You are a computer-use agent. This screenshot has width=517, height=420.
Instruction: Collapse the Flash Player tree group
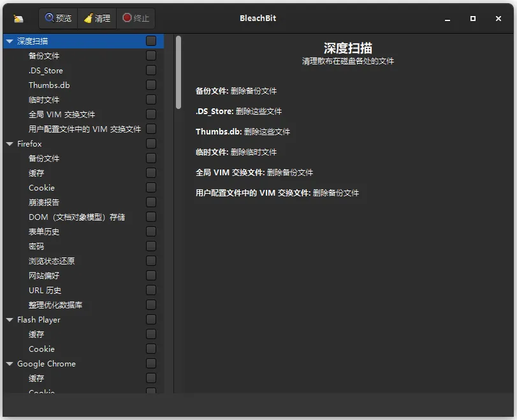[x=10, y=320]
